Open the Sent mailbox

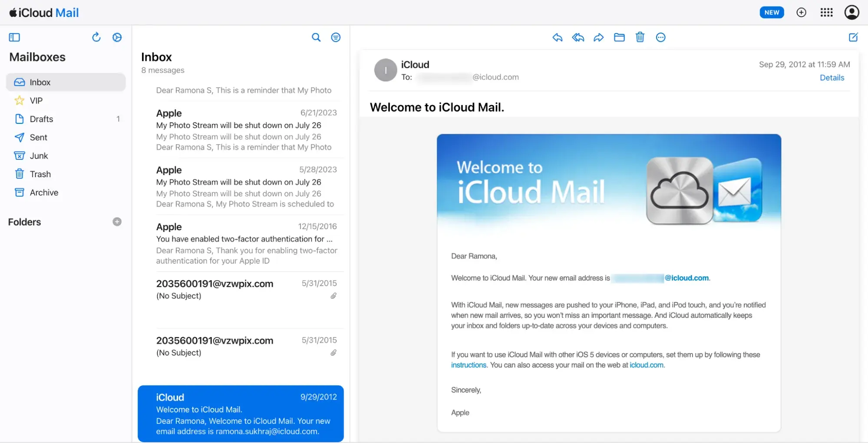[66, 137]
